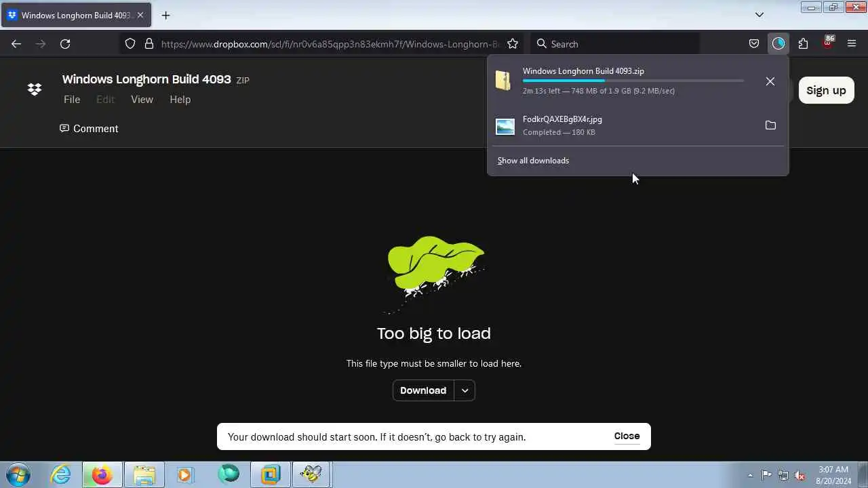The height and width of the screenshot is (488, 868).
Task: Open a new tab with the plus button
Action: pyautogui.click(x=165, y=15)
